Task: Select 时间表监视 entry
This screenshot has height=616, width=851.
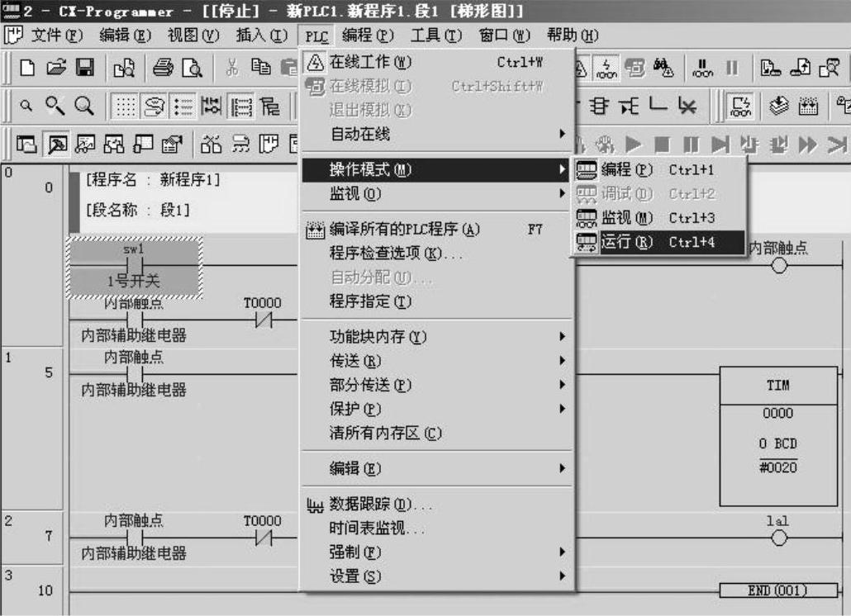Action: [437, 528]
